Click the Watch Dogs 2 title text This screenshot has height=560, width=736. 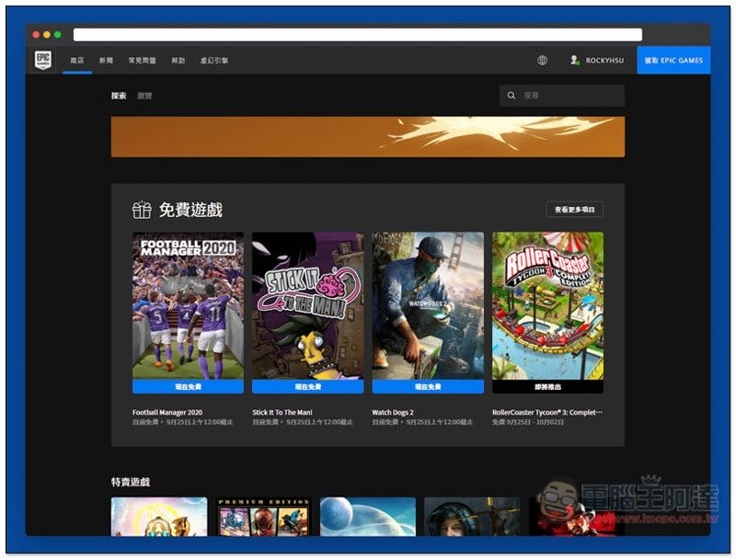[x=393, y=412]
